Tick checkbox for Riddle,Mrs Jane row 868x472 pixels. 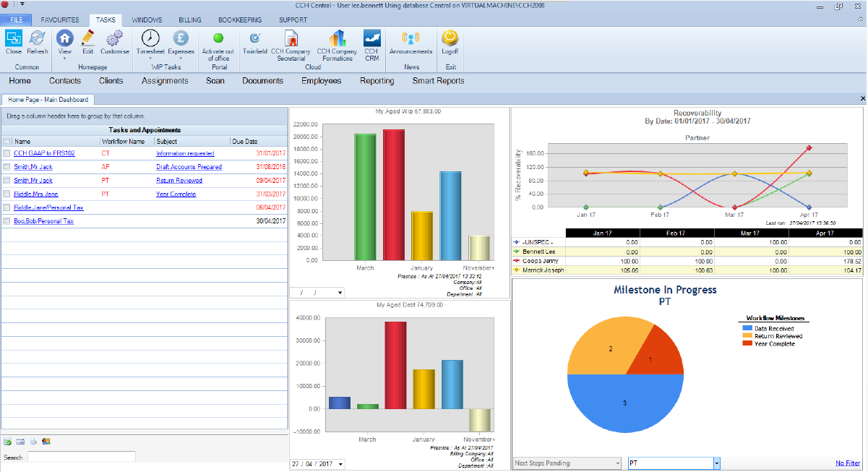7,194
